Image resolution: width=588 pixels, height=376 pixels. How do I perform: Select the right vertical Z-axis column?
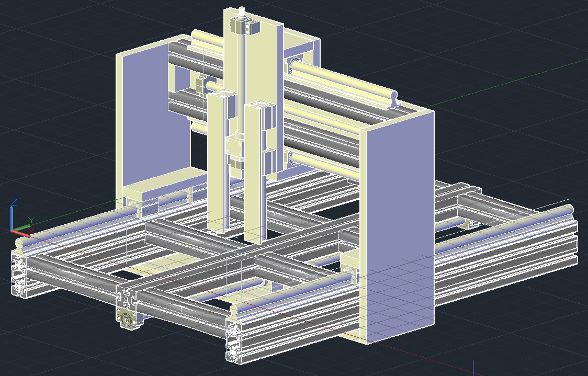tap(254, 178)
